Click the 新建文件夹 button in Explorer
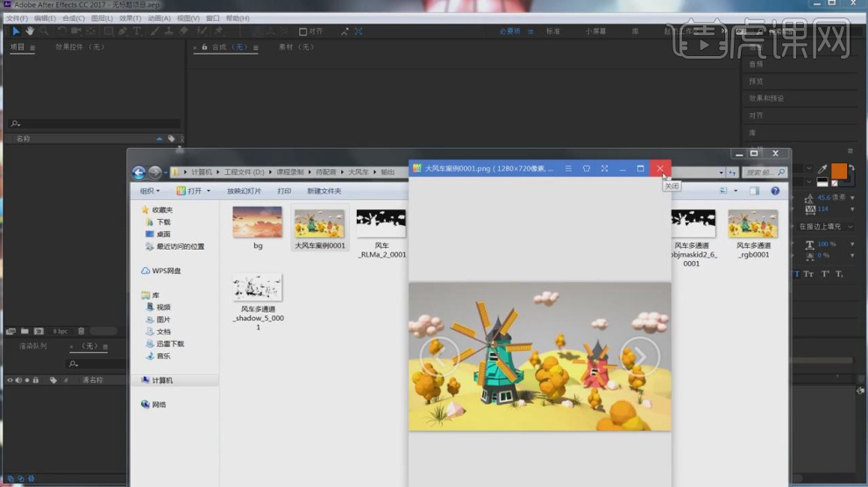 (324, 191)
